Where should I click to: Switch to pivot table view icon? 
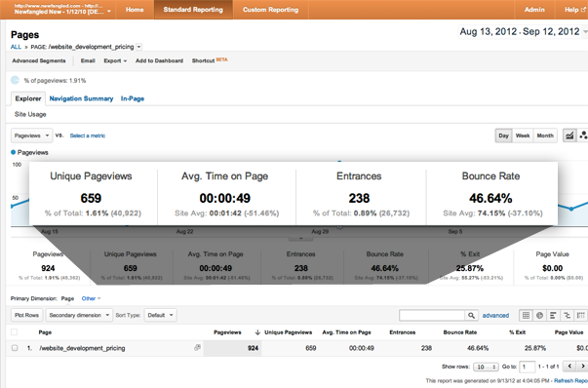coord(580,315)
